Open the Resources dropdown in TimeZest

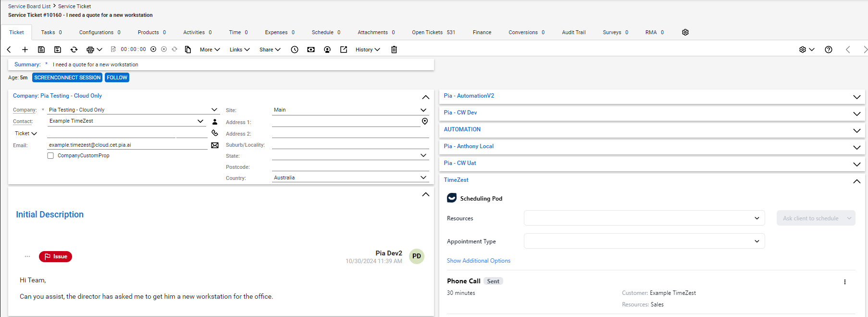click(644, 218)
